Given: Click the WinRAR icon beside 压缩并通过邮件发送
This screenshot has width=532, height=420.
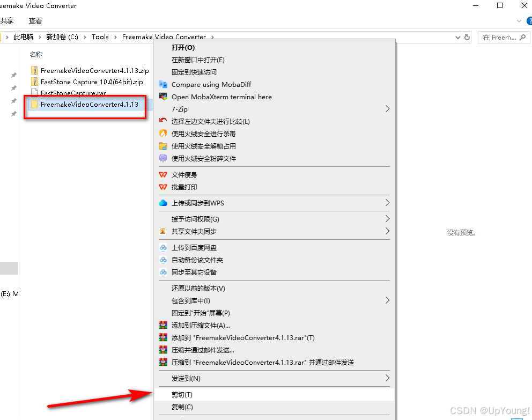Looking at the screenshot, I should tap(163, 349).
